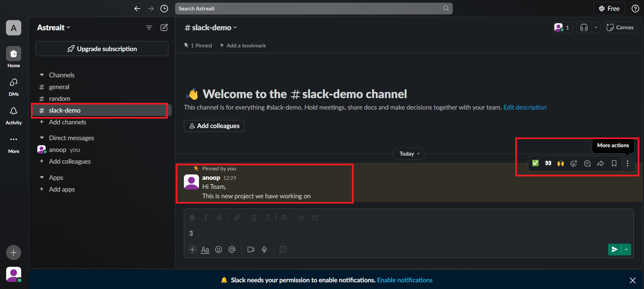This screenshot has height=289, width=644.
Task: Click the Enable notifications link
Action: 405,280
